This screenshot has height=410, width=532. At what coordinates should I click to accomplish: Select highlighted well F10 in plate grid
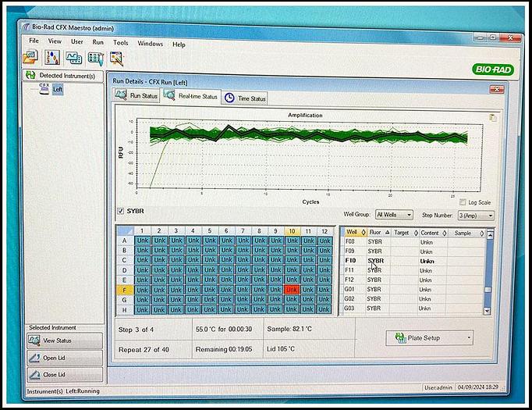click(x=292, y=289)
